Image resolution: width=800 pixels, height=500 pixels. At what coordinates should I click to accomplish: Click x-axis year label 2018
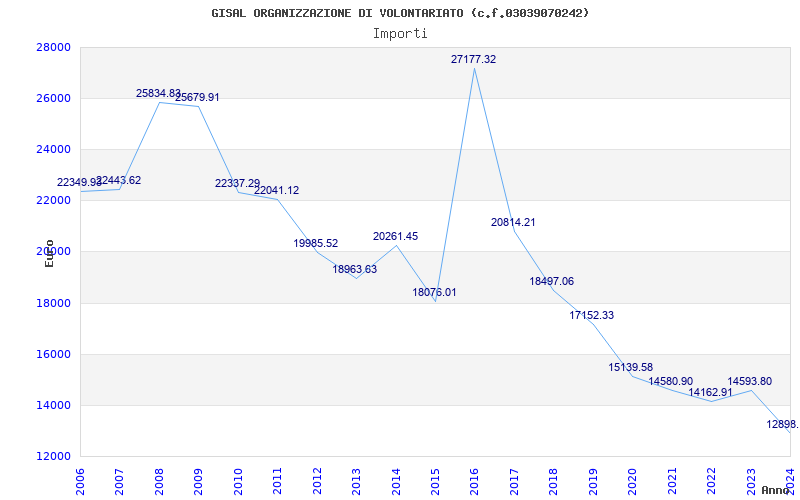pyautogui.click(x=554, y=482)
